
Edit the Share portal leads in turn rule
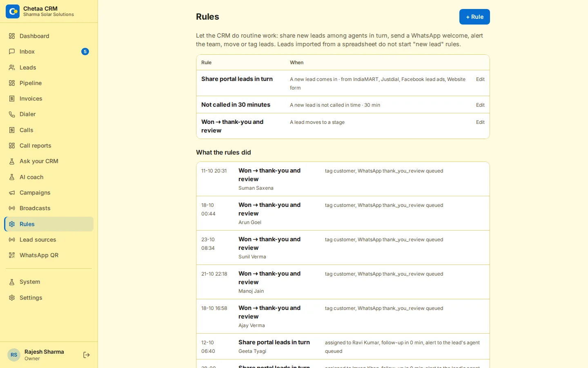click(x=480, y=79)
